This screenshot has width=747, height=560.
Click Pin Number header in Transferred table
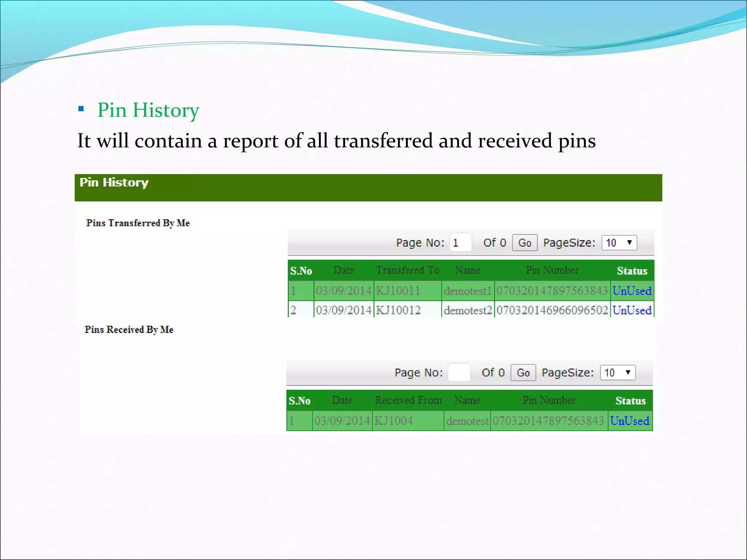tap(552, 270)
